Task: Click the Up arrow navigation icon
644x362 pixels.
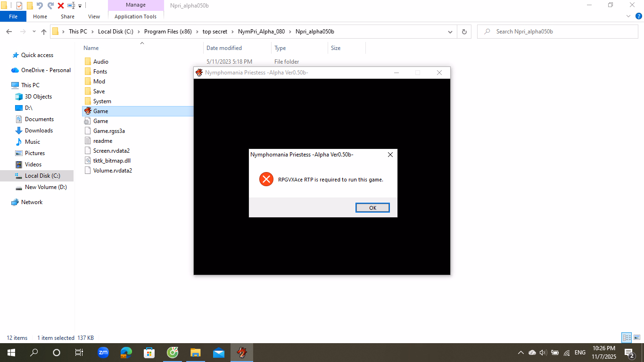Action: click(44, 32)
